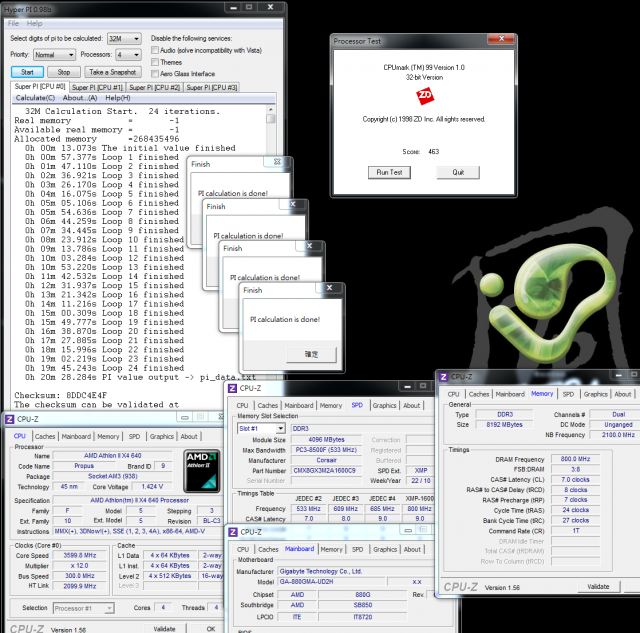Click the mainboard Model GA-880GMA-UD2H field

coord(332,582)
